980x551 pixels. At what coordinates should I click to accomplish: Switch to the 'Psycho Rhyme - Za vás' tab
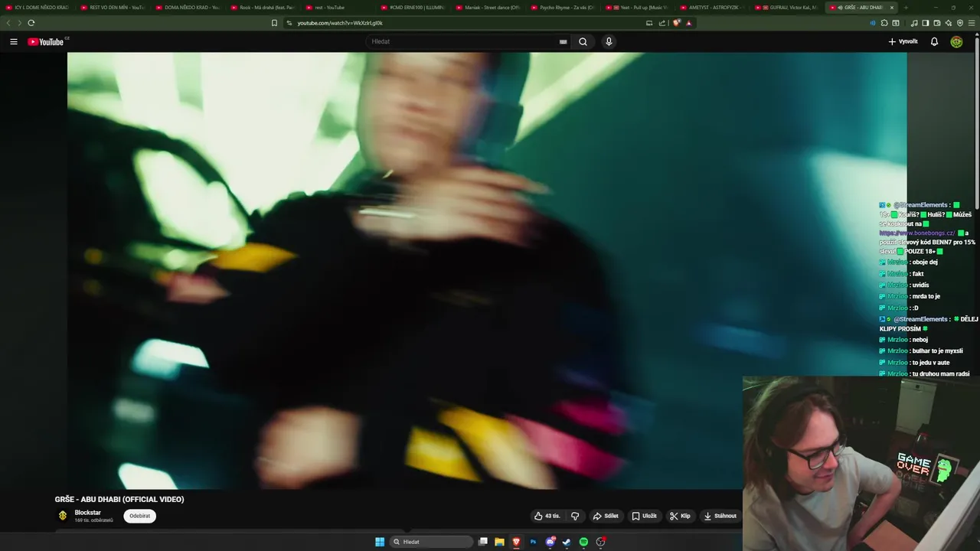(562, 7)
